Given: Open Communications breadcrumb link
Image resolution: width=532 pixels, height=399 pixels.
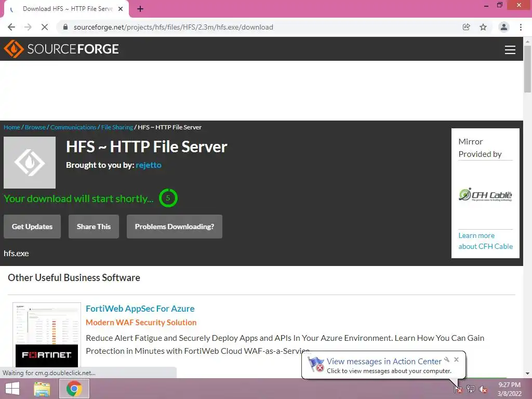Looking at the screenshot, I should point(73,127).
